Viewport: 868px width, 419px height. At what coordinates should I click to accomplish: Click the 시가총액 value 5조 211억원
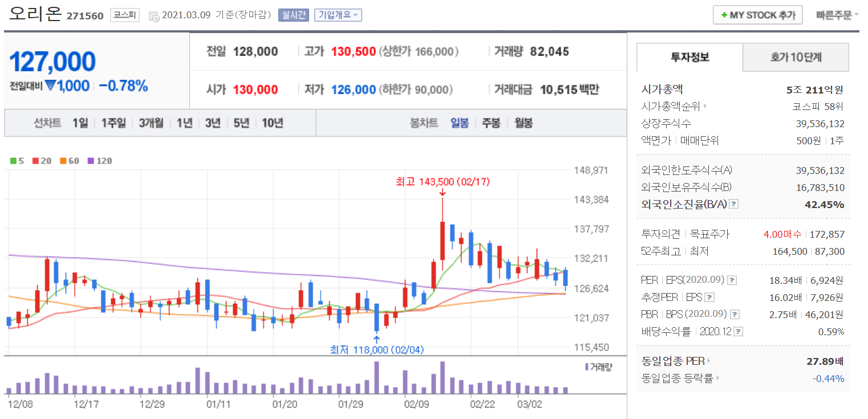click(814, 90)
